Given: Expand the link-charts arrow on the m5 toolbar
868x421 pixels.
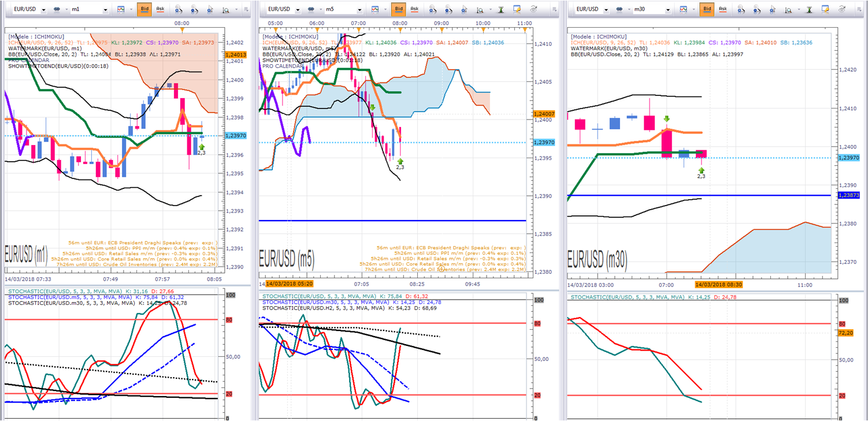Looking at the screenshot, I should 320,10.
